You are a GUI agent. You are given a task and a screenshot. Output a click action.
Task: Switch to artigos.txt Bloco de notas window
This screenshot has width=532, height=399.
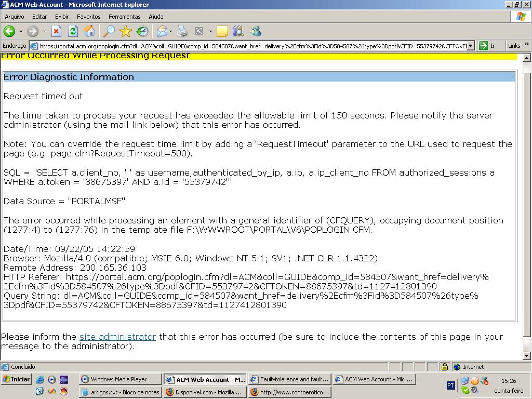point(120,392)
